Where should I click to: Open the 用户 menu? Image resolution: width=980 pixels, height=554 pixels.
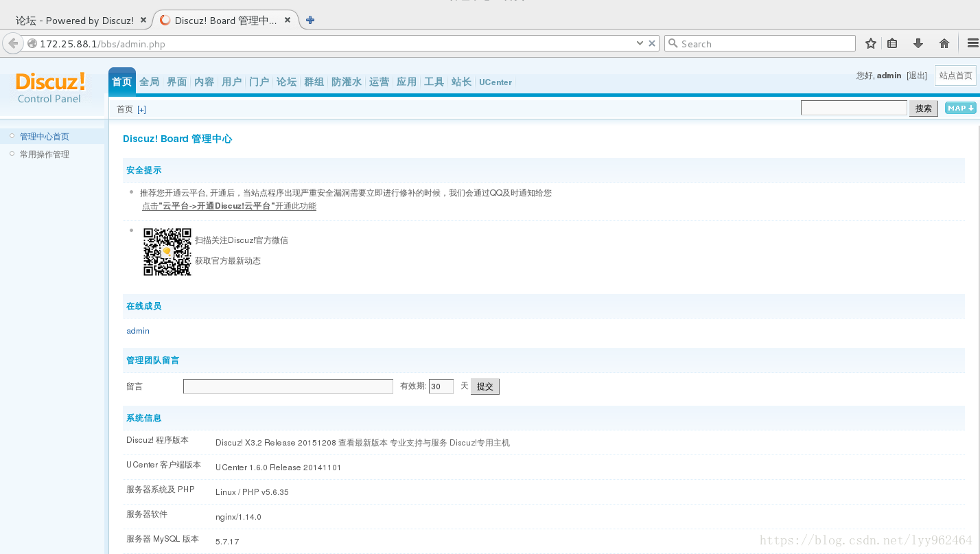(x=232, y=82)
